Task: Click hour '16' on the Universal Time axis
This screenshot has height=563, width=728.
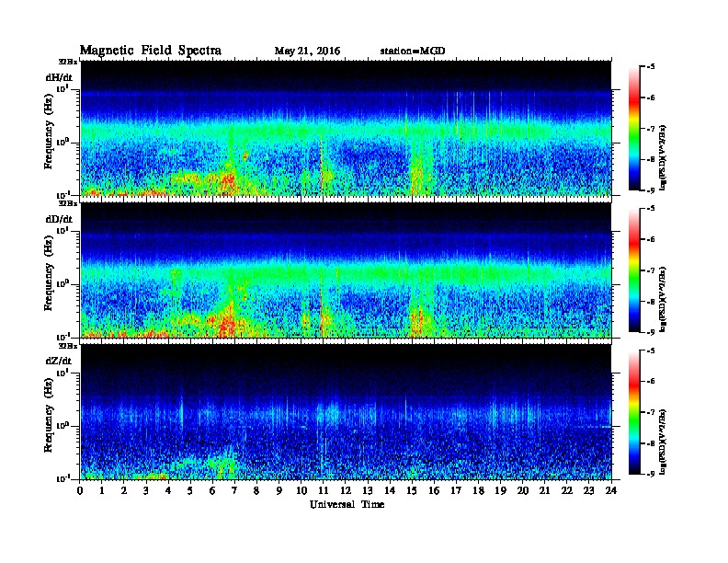Action: click(434, 490)
